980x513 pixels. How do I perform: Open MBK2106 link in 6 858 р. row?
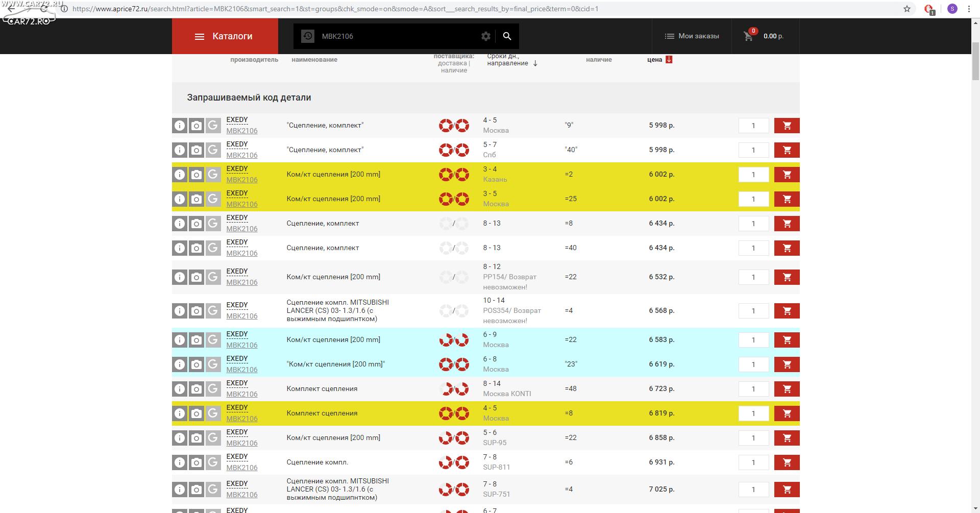[x=242, y=443]
